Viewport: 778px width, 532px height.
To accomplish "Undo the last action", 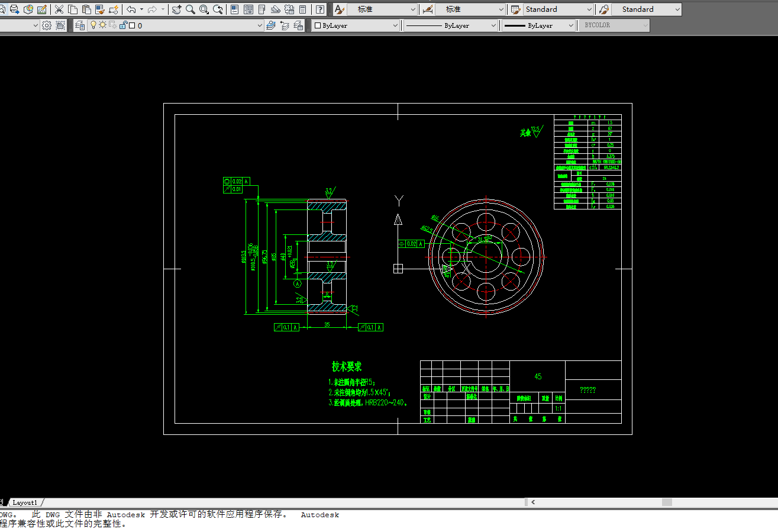I will [x=131, y=9].
